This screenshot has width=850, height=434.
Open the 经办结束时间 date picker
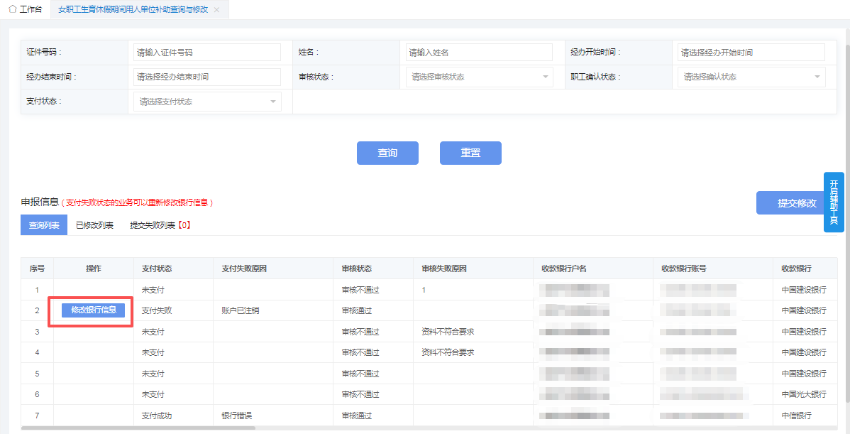[x=207, y=77]
